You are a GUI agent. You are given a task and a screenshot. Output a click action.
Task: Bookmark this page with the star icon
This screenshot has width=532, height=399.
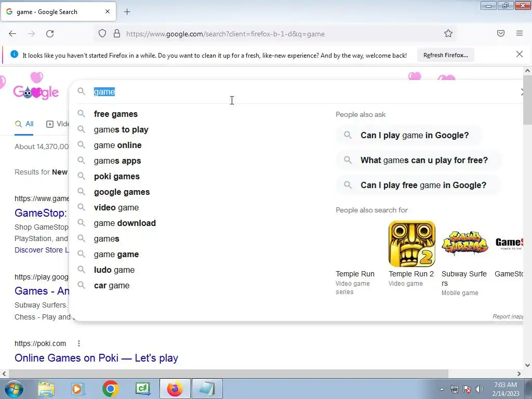click(448, 34)
